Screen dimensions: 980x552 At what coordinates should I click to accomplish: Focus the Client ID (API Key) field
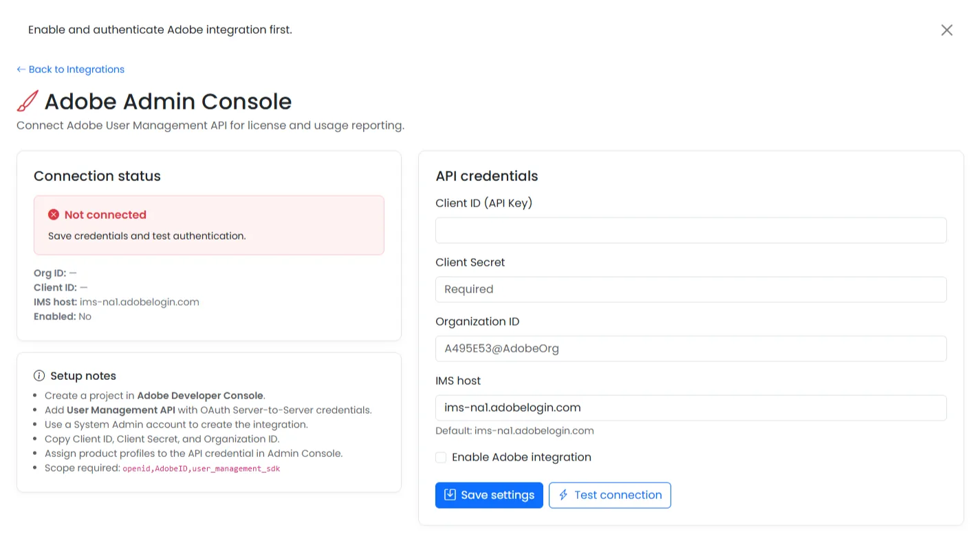click(691, 230)
